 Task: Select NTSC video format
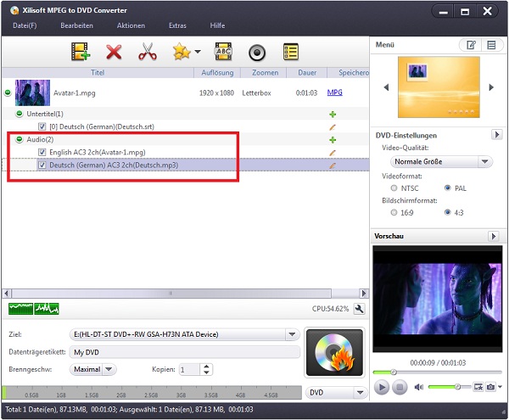click(x=394, y=188)
